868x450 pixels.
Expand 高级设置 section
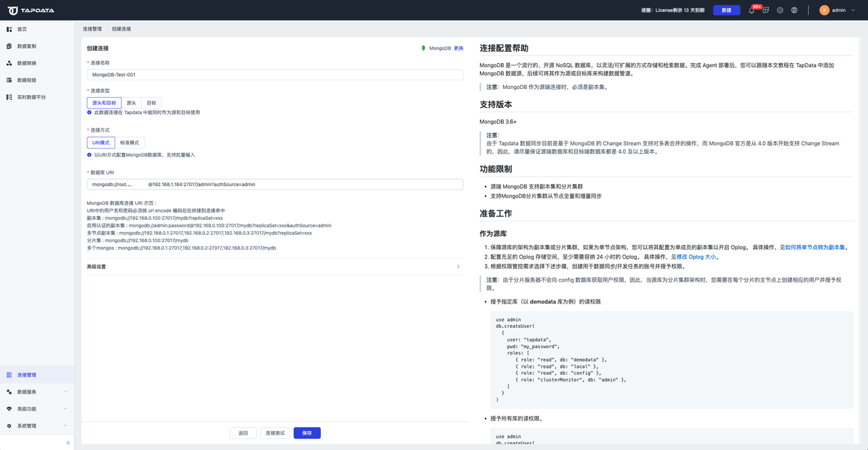[x=275, y=267]
